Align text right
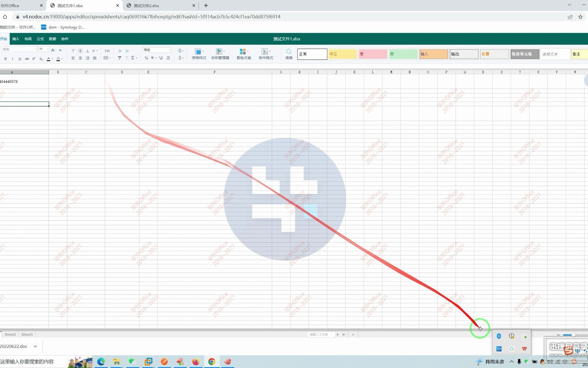 coord(87,58)
